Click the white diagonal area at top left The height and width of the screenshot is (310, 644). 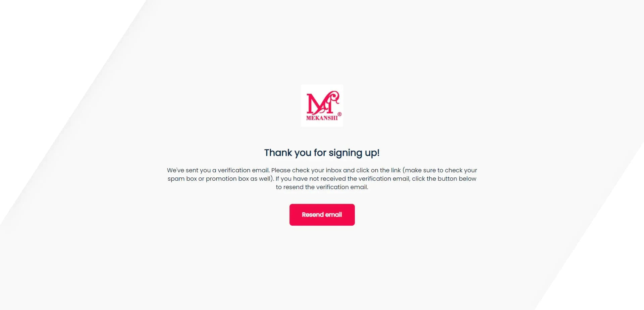[50, 50]
